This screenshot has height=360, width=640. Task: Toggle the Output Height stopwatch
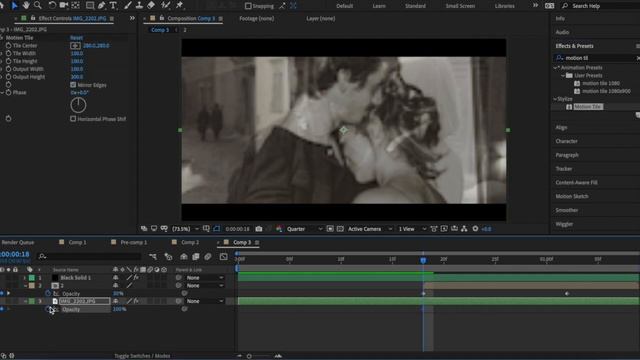(x=8, y=77)
